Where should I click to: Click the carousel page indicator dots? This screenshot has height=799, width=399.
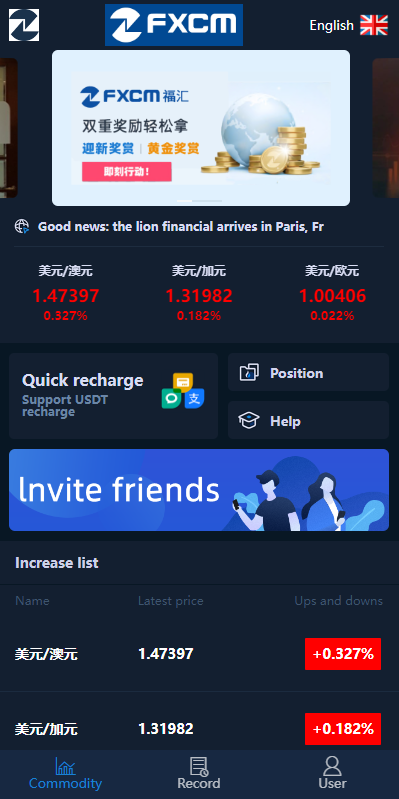[199, 201]
